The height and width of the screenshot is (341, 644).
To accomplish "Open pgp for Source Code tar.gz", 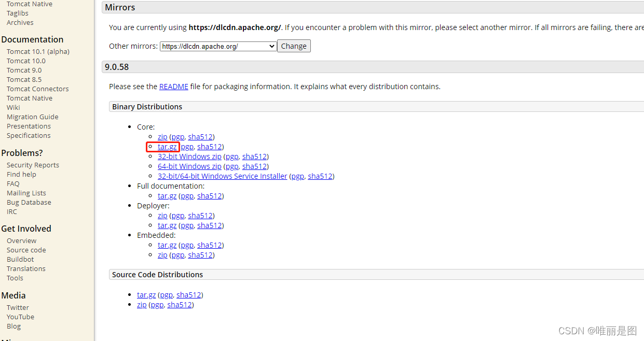I will 166,295.
